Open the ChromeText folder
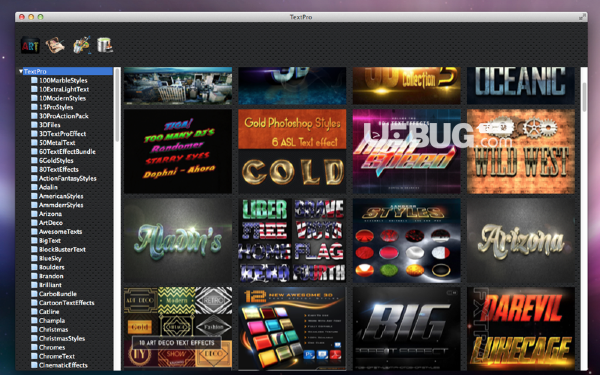Image resolution: width=600 pixels, height=375 pixels. pyautogui.click(x=57, y=356)
